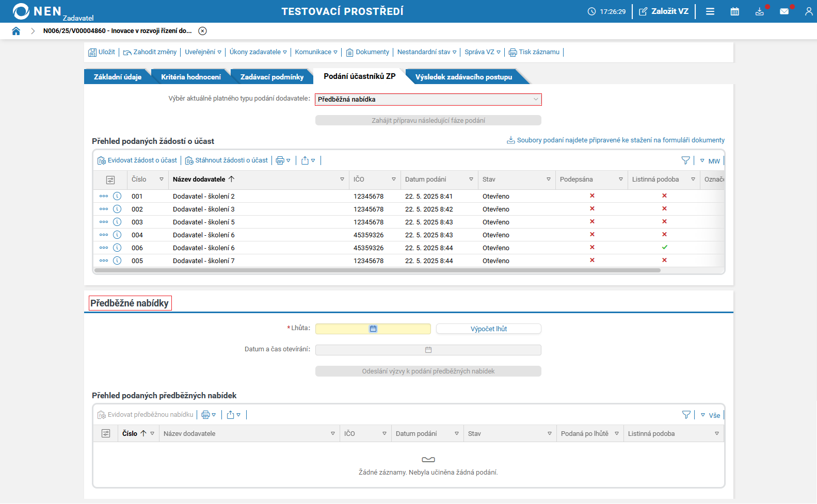817x504 pixels.
Task: Open the Předběžná nabídka type dropdown
Action: click(428, 100)
